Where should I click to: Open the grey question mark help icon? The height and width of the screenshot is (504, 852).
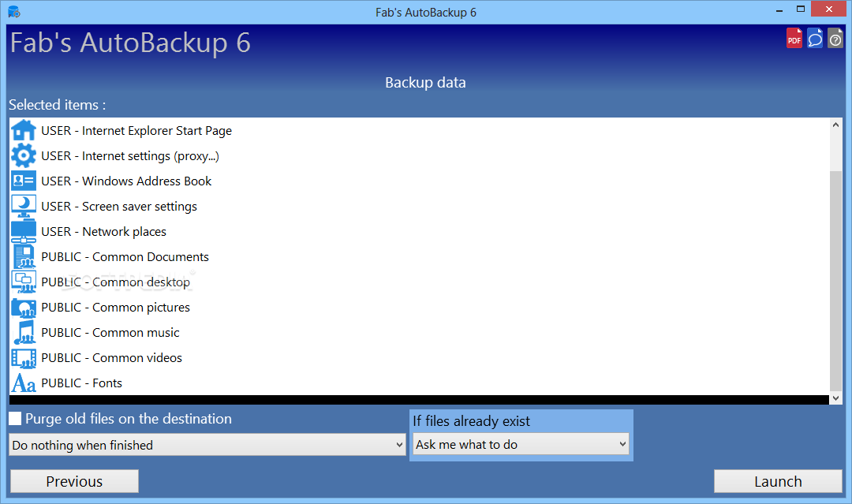pos(835,39)
